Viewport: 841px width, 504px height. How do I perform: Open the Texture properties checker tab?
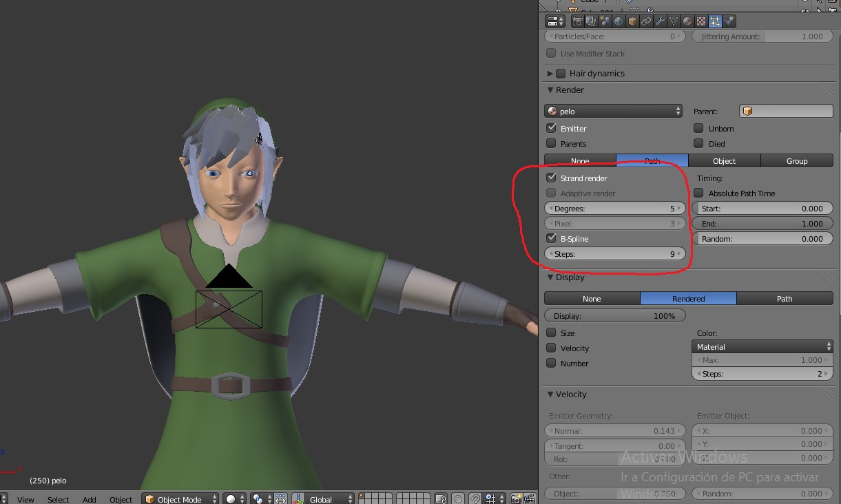701,21
